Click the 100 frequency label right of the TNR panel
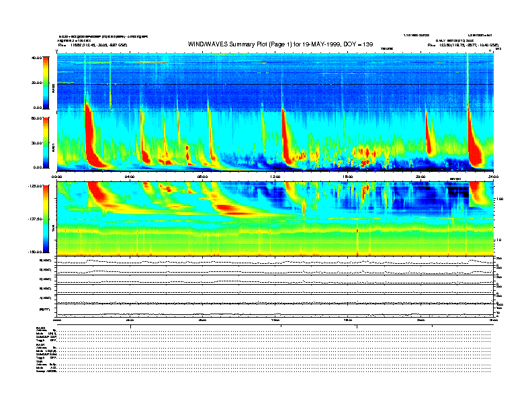Screen dimensions: 532x411 click(x=500, y=199)
